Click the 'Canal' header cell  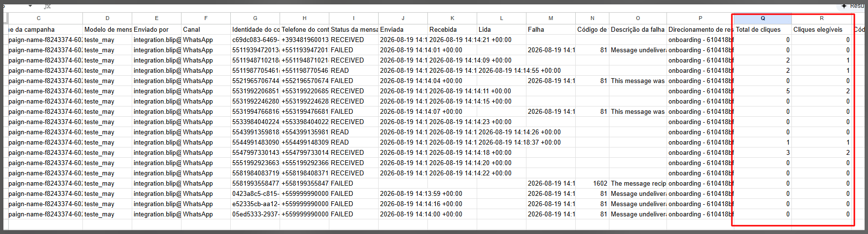(206, 29)
